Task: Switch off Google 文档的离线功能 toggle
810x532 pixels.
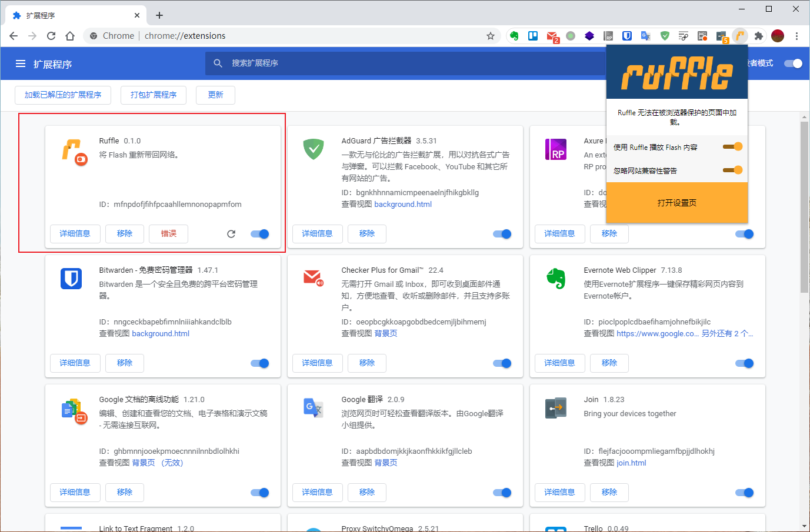Action: coord(260,493)
